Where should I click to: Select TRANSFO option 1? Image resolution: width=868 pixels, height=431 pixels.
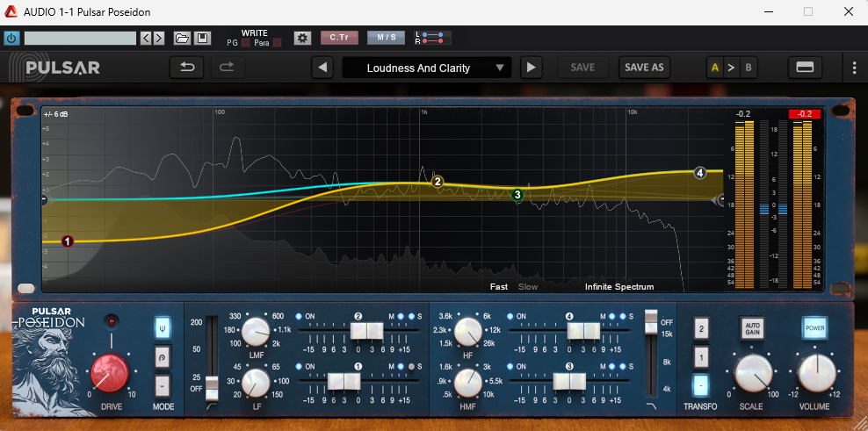(x=701, y=357)
